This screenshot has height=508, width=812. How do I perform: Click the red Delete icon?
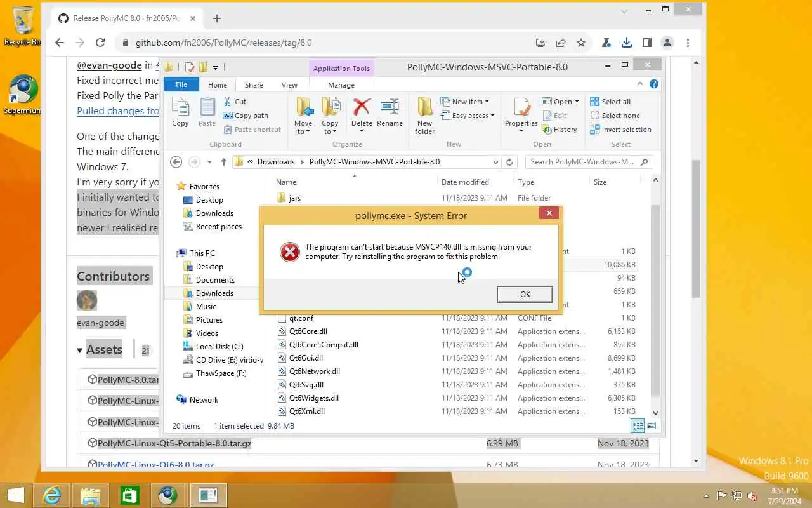pos(362,107)
